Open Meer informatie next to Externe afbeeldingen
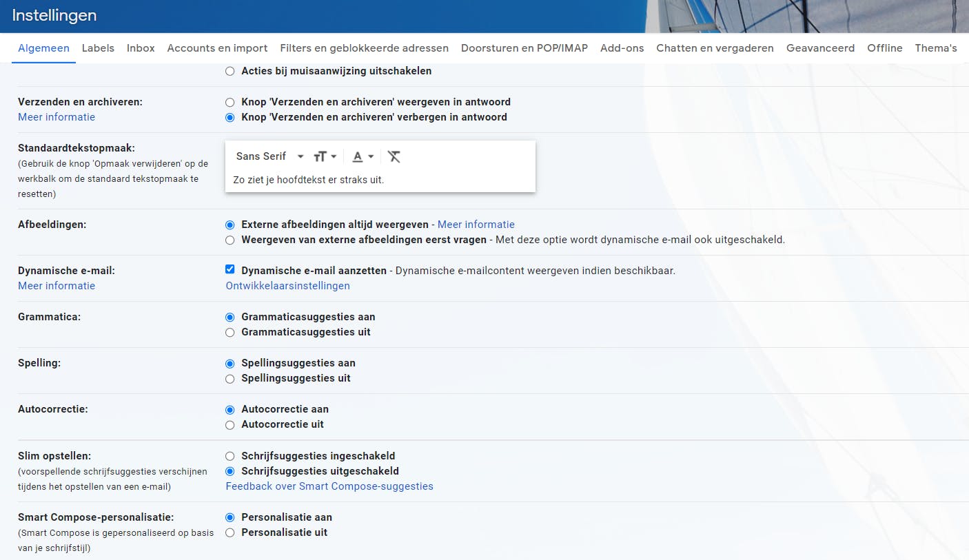The height and width of the screenshot is (560, 969). [476, 225]
